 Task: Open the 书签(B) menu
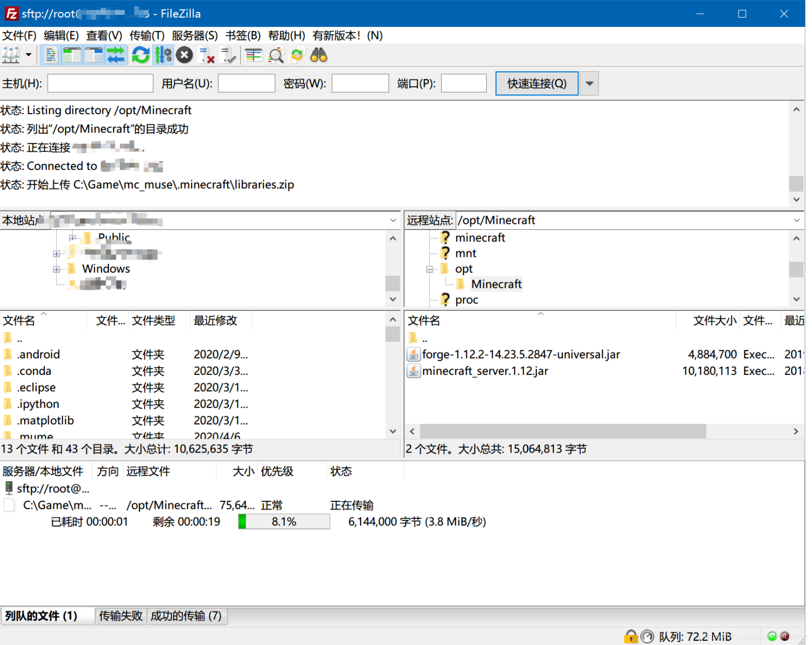(243, 35)
